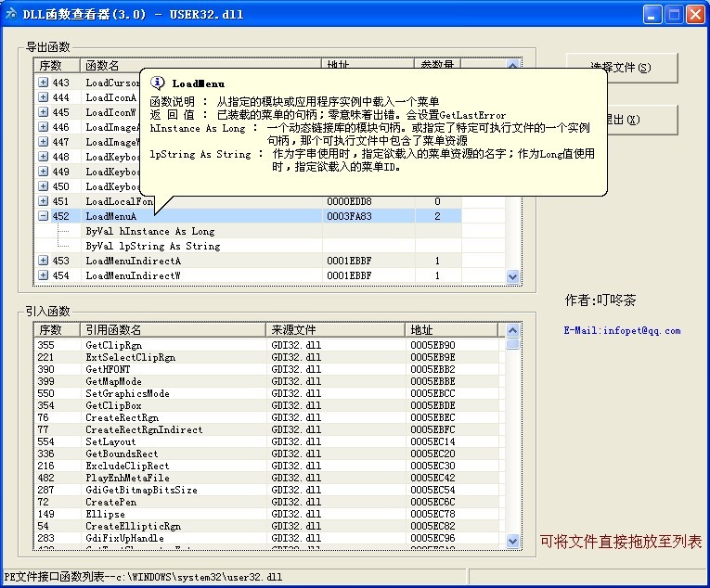Select LoadMenuIndirectW function name
The height and width of the screenshot is (588, 710).
tap(133, 275)
